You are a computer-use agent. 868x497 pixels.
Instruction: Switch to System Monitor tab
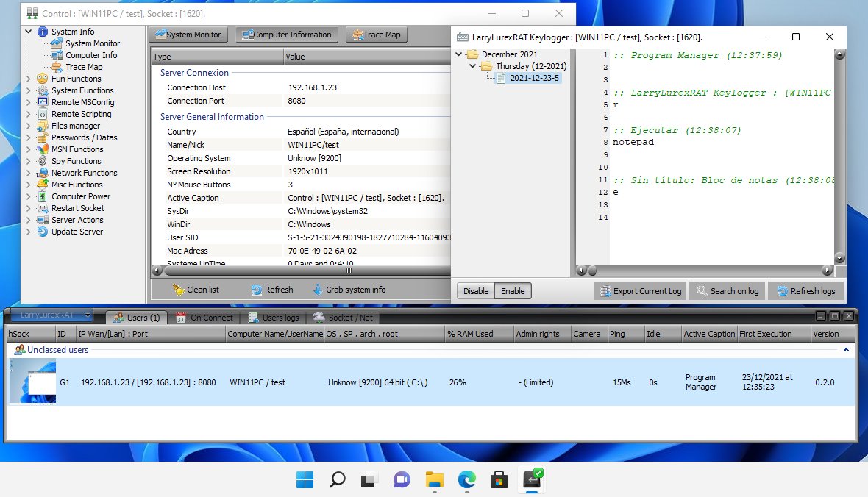188,35
